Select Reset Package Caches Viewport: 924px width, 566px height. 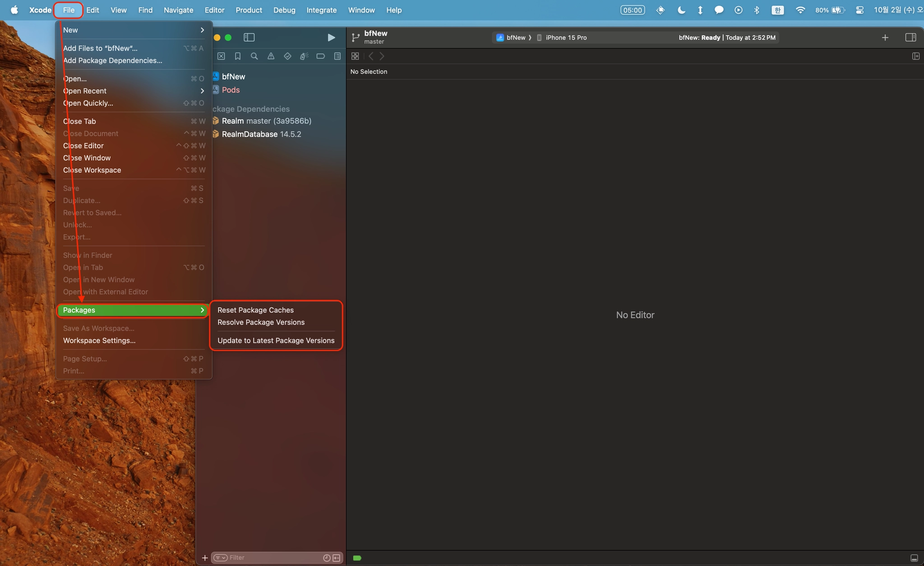click(255, 310)
